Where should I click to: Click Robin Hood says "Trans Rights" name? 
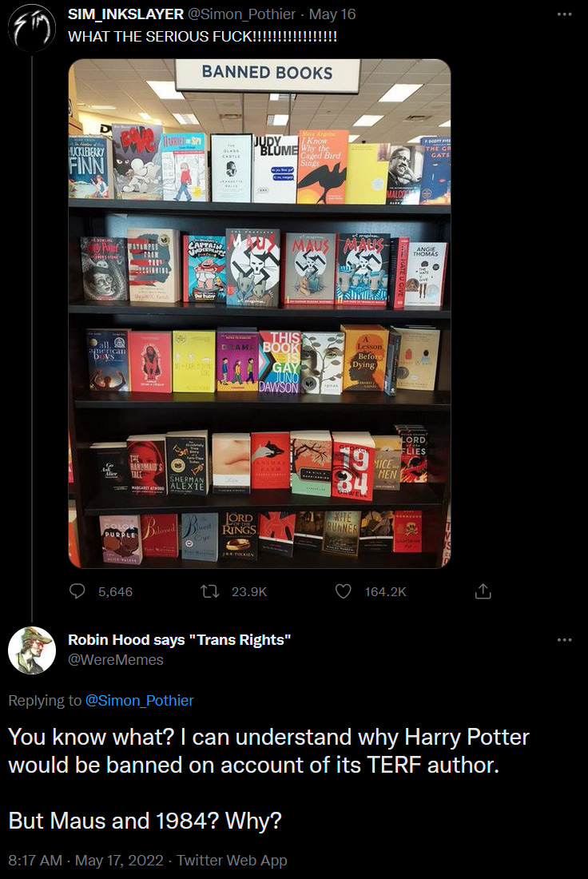[x=180, y=640]
